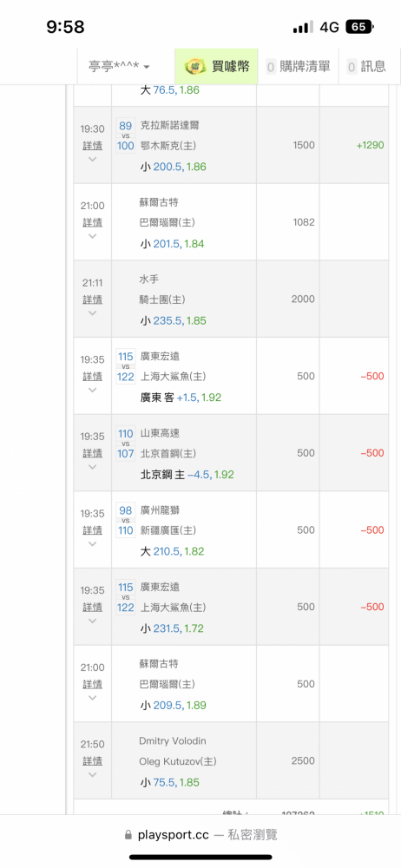This screenshot has width=401, height=868.
Task: Open 詳情 for 21:50 Dmitry Volodin match
Action: 93,760
